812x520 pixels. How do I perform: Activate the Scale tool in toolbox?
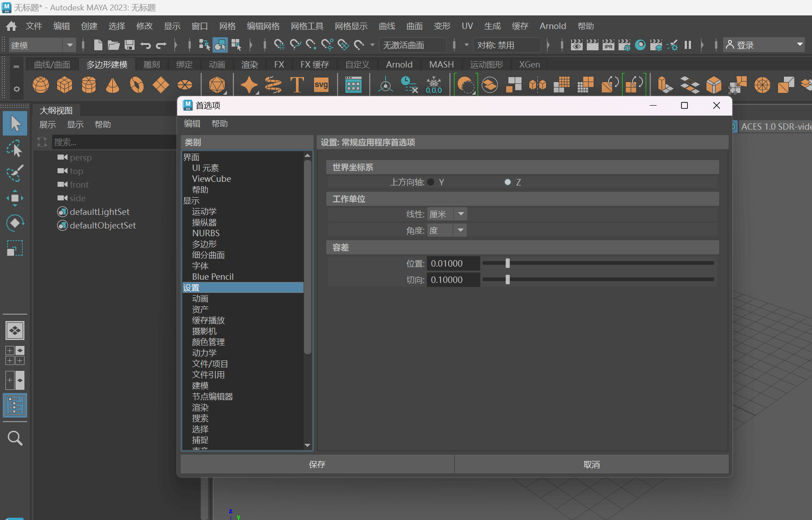(x=15, y=248)
